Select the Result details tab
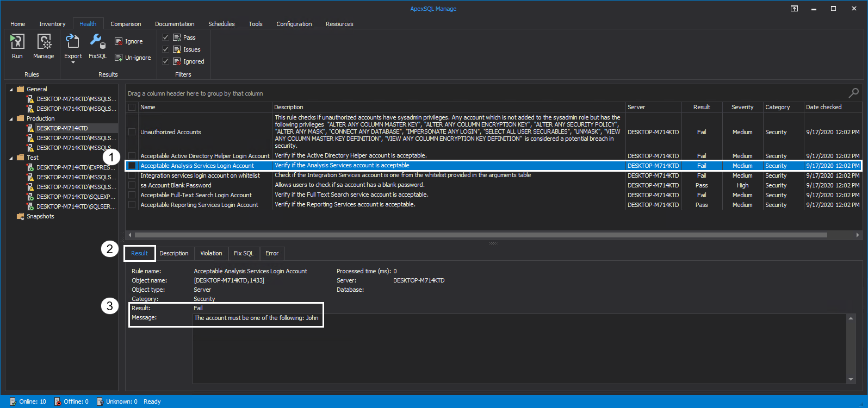This screenshot has width=868, height=408. (x=139, y=254)
